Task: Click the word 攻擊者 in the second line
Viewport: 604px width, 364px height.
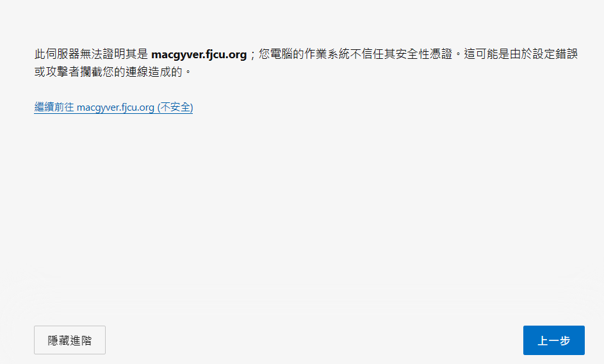Action: point(63,72)
